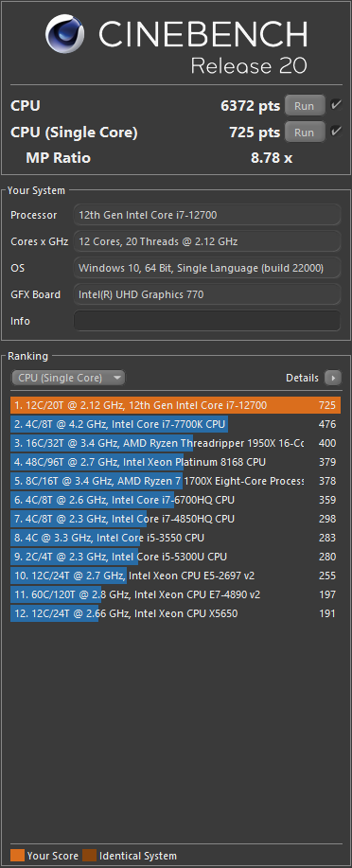Viewport: 352px width, 868px height.
Task: Select ranking row Xeon Platinum 8168
Action: click(175, 462)
